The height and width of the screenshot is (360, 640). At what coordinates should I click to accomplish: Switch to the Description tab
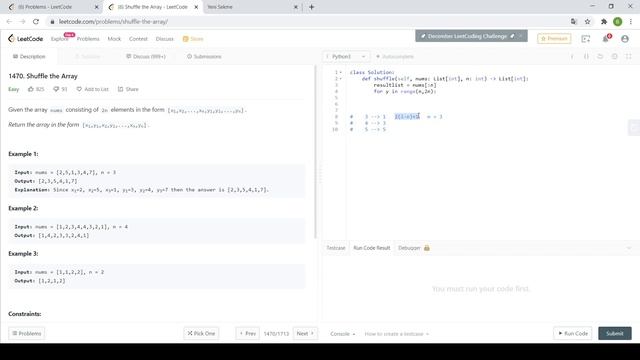[x=29, y=56]
